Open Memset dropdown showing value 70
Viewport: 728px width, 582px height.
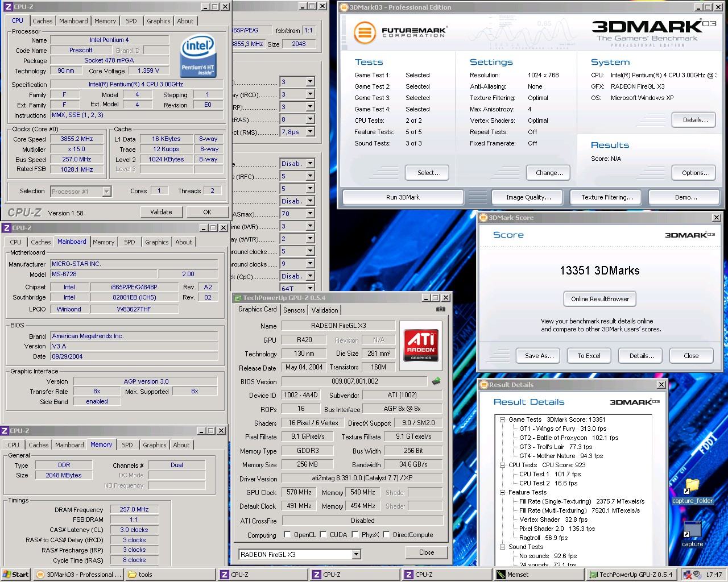(310, 214)
